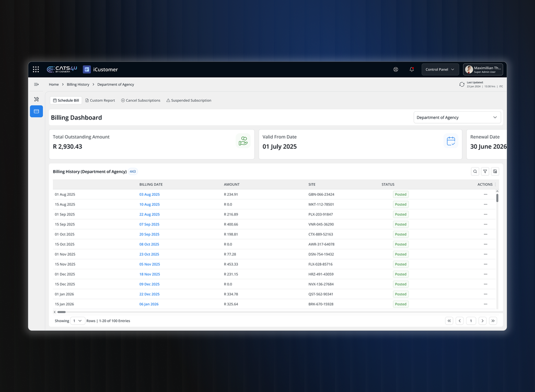Sort by BILLING DATE column header

coord(151,184)
